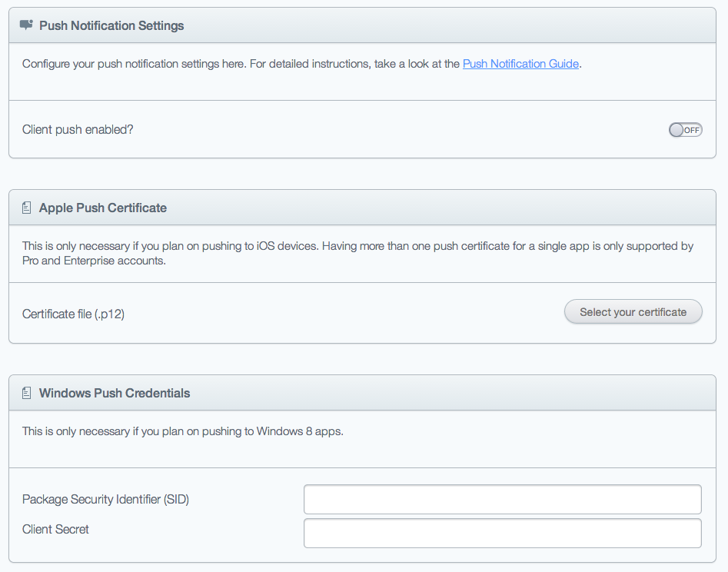Screen dimensions: 728x572
Task: Click the Push Notification Settings section title
Action: (111, 25)
